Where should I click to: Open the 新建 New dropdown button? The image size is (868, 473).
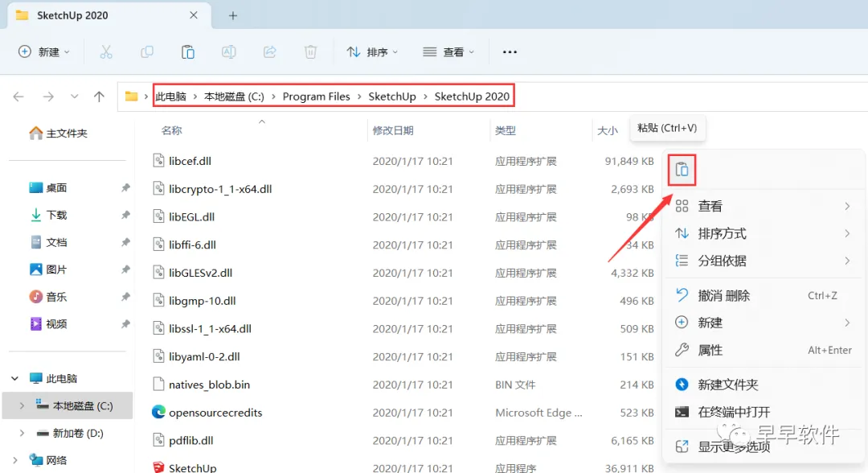[x=43, y=52]
